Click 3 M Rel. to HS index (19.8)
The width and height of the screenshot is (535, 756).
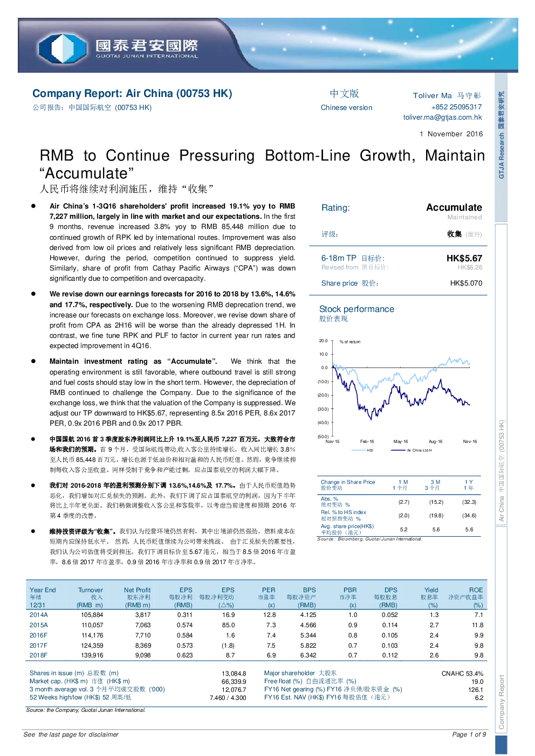click(x=436, y=516)
